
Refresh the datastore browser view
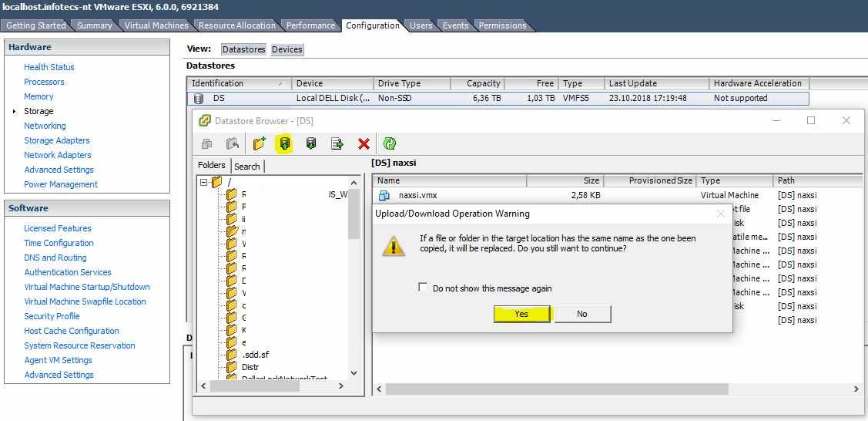point(390,143)
